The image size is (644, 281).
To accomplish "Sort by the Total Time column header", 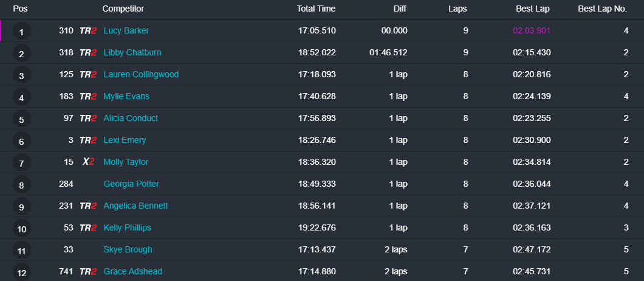I will pyautogui.click(x=316, y=9).
